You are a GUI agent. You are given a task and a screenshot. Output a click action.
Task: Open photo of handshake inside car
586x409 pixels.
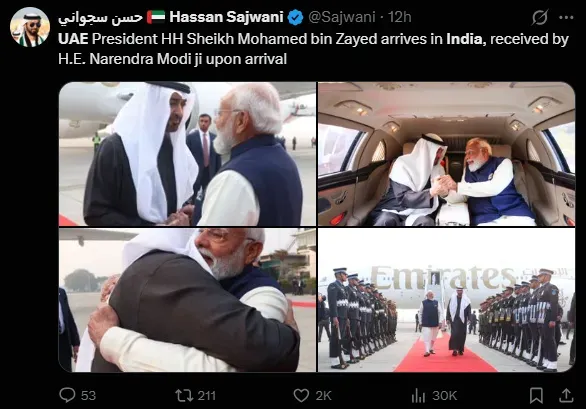click(x=446, y=154)
